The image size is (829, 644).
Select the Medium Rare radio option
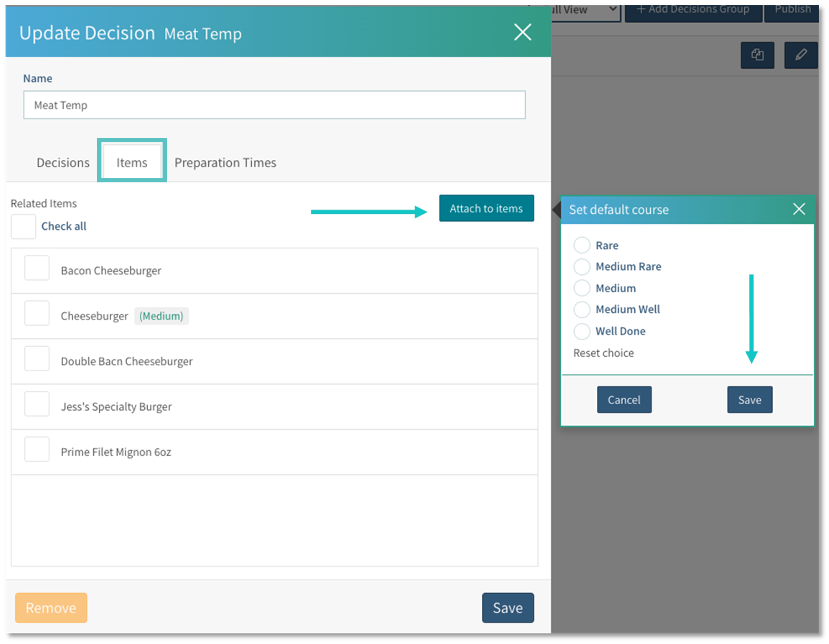point(582,267)
